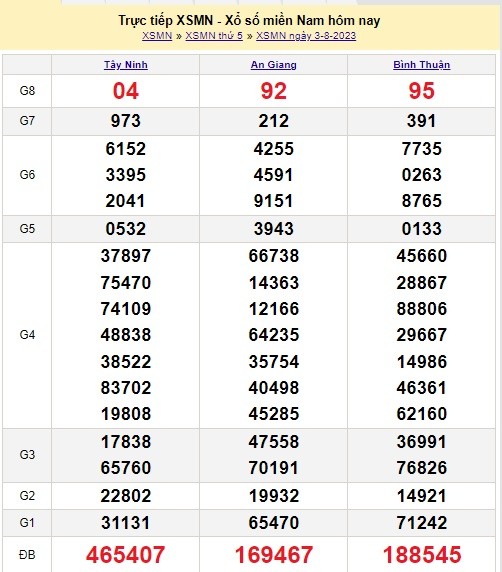Screen dimensions: 502x572
Task: Select An Giang G5 number 3943
Action: pos(274,229)
